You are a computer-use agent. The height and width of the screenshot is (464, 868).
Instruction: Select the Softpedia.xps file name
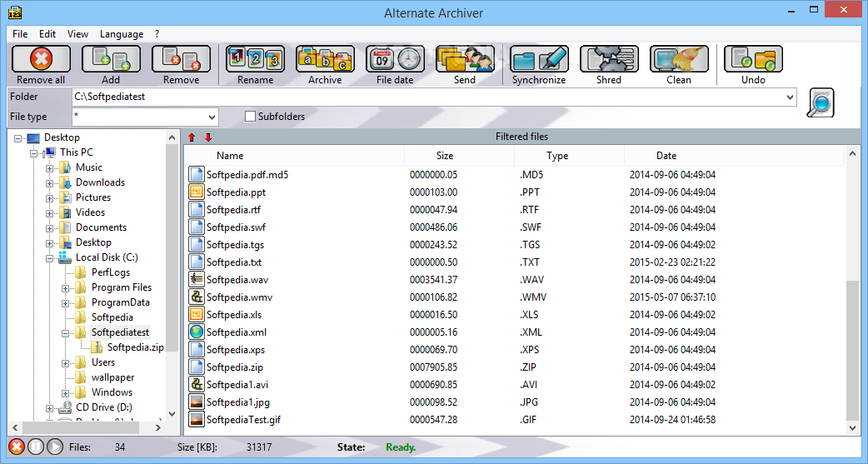(235, 350)
